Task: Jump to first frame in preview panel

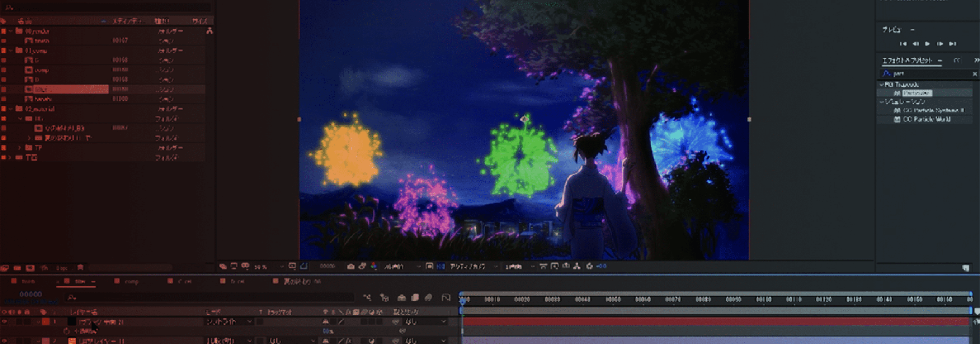Action: 903,44
